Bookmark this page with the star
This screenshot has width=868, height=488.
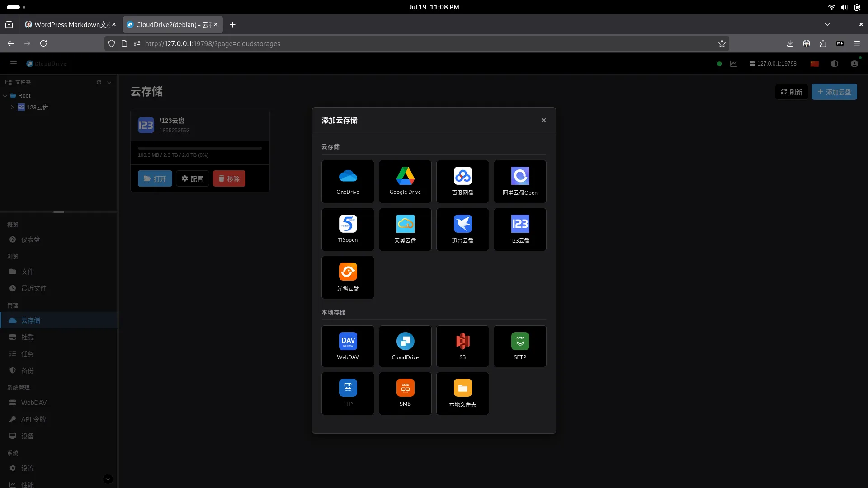coord(722,43)
